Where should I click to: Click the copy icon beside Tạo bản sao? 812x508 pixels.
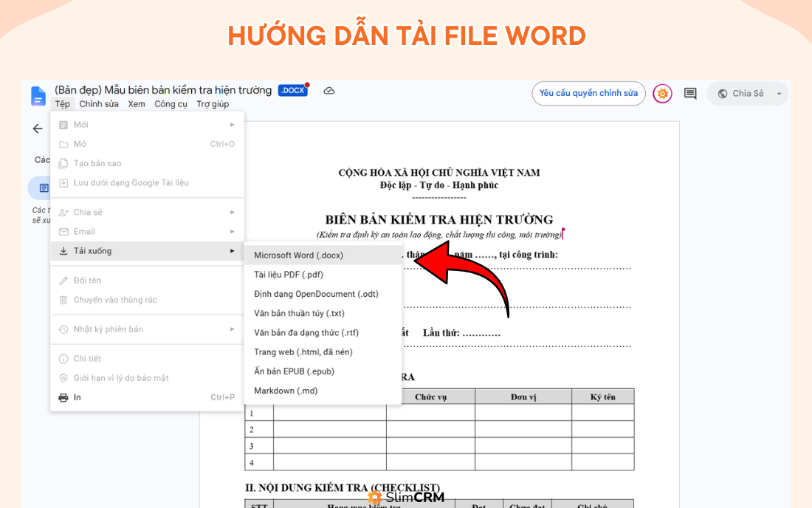coord(63,164)
